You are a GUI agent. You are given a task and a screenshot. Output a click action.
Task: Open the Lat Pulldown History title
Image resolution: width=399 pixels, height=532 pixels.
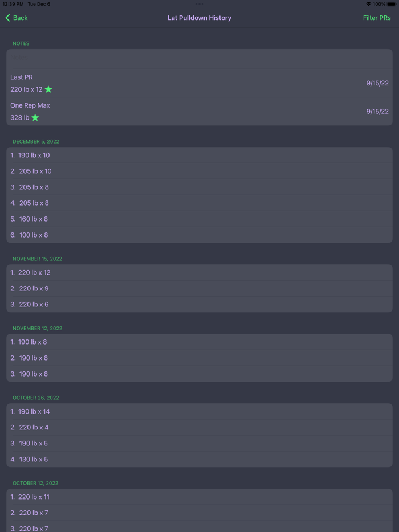point(199,18)
